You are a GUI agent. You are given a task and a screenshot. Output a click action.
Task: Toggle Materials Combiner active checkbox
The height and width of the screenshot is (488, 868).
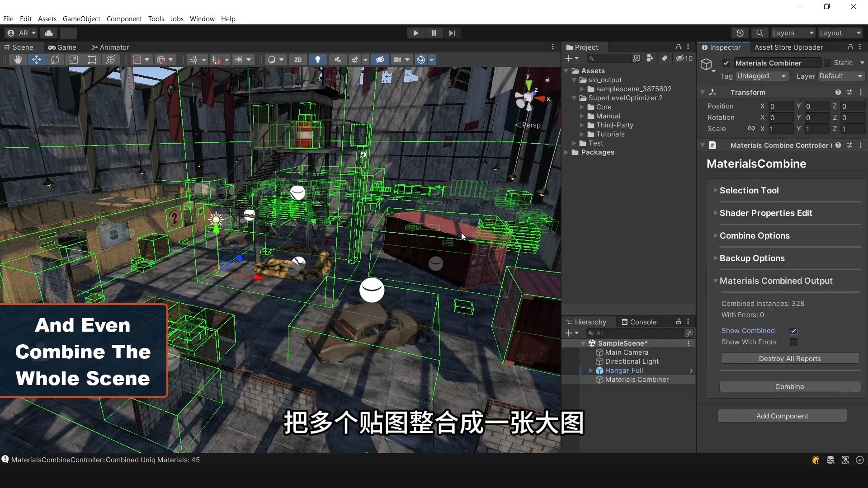click(726, 63)
